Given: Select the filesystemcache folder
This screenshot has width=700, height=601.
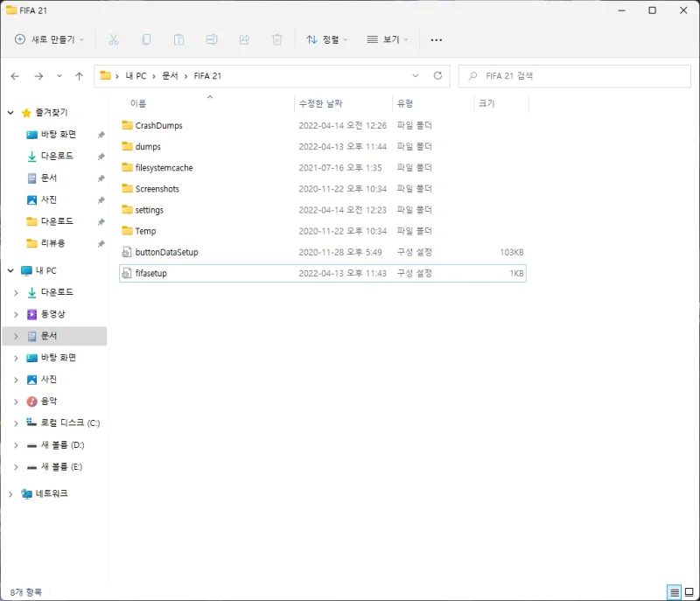Looking at the screenshot, I should (x=164, y=168).
